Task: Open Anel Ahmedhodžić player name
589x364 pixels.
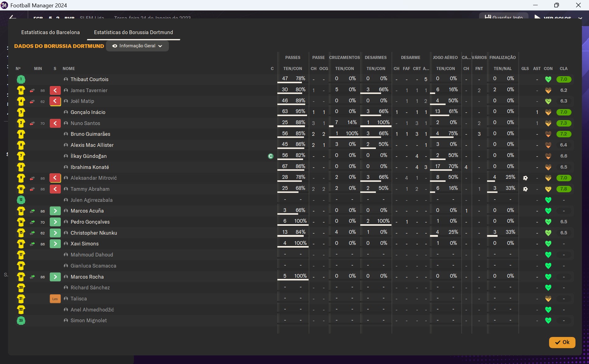Action: coord(92,310)
